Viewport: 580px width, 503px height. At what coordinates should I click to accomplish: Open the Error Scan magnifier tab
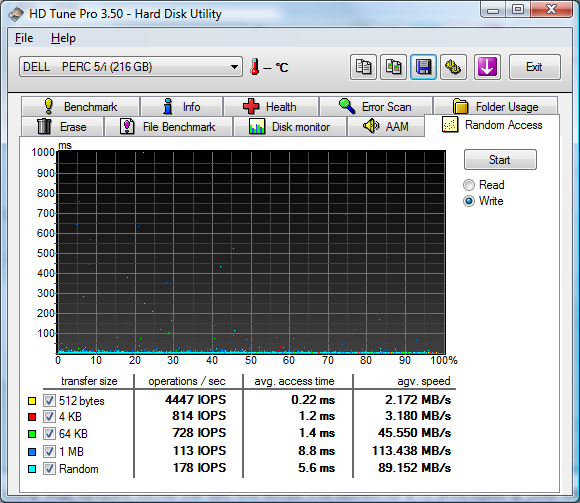tap(376, 107)
